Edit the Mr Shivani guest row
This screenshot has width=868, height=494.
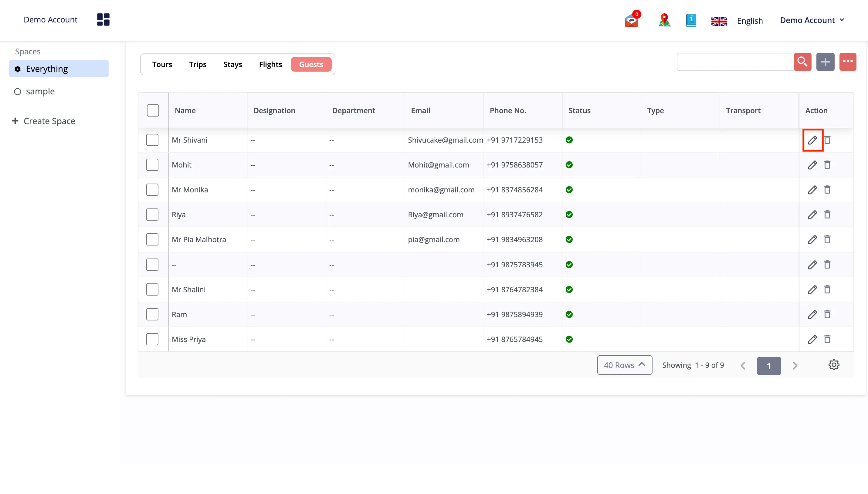click(812, 140)
